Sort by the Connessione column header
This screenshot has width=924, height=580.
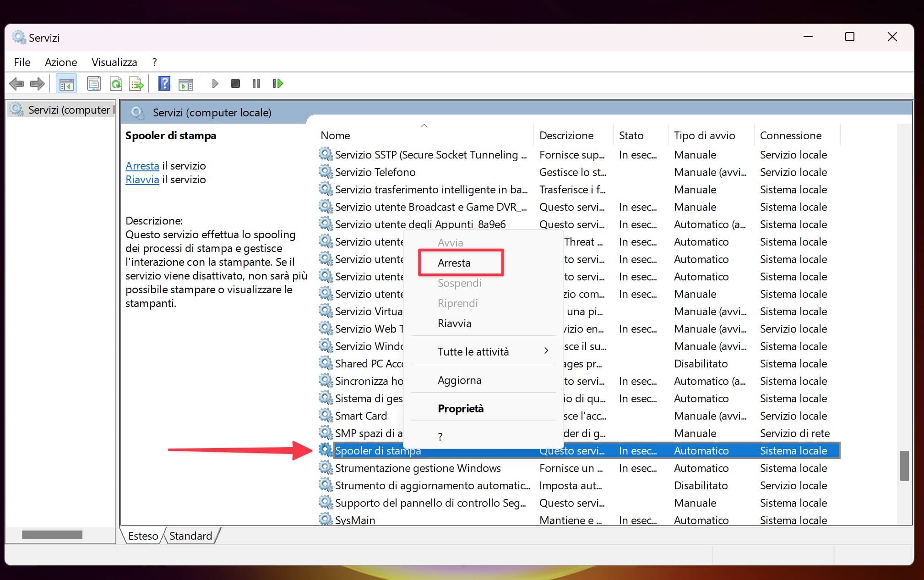tap(797, 135)
